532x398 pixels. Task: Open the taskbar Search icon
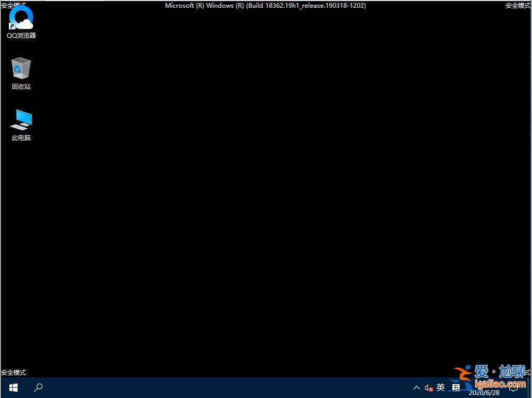point(38,387)
